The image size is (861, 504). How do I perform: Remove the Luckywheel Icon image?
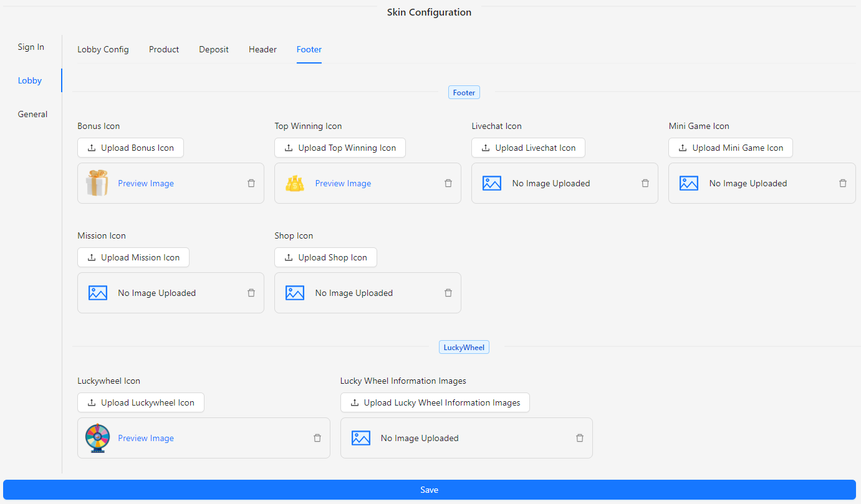coord(317,438)
